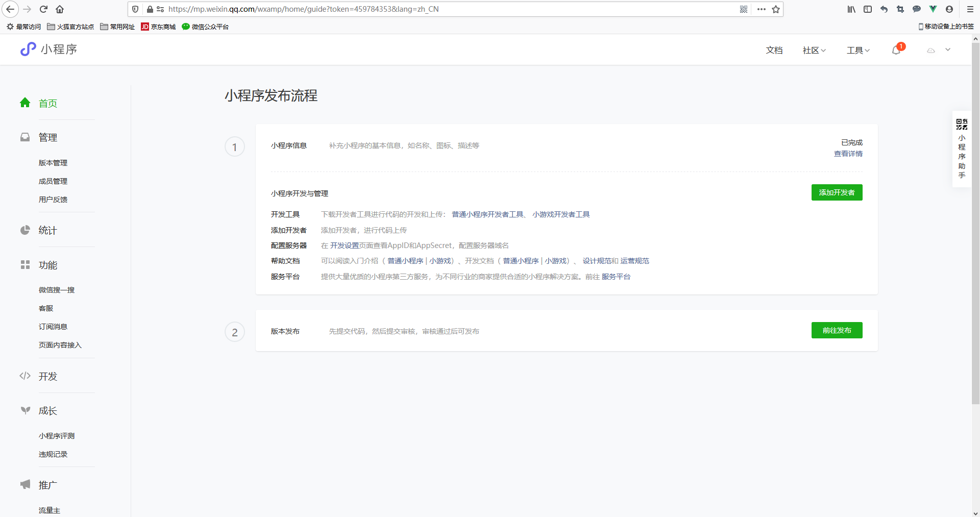Viewport: 980px width, 517px height.
Task: Click the page QR code icon in address bar
Action: (744, 9)
